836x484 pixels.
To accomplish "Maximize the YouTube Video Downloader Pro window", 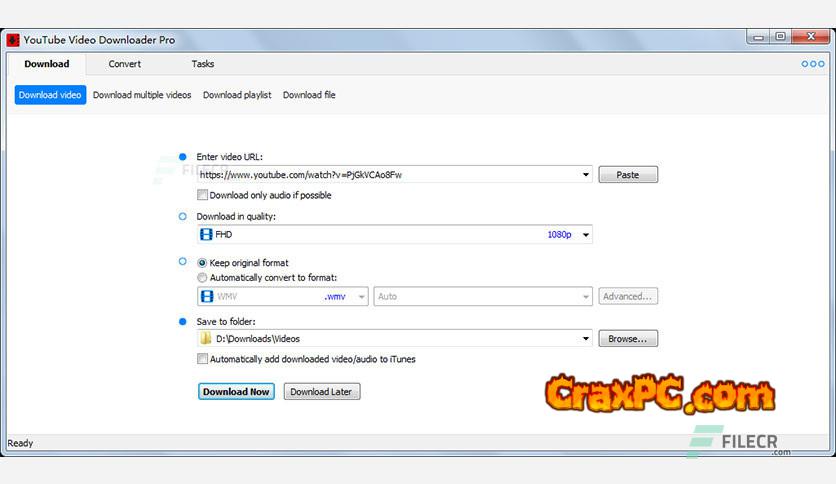I will point(781,37).
